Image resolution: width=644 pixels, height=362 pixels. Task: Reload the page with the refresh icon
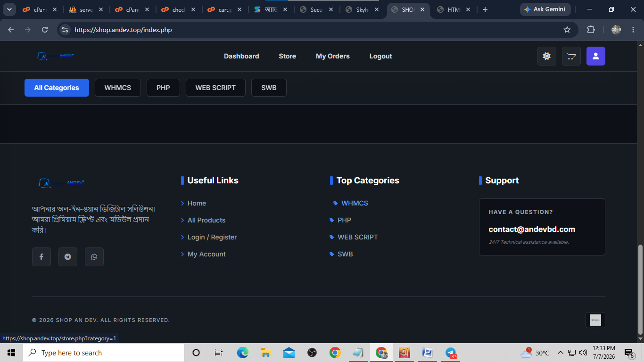45,30
